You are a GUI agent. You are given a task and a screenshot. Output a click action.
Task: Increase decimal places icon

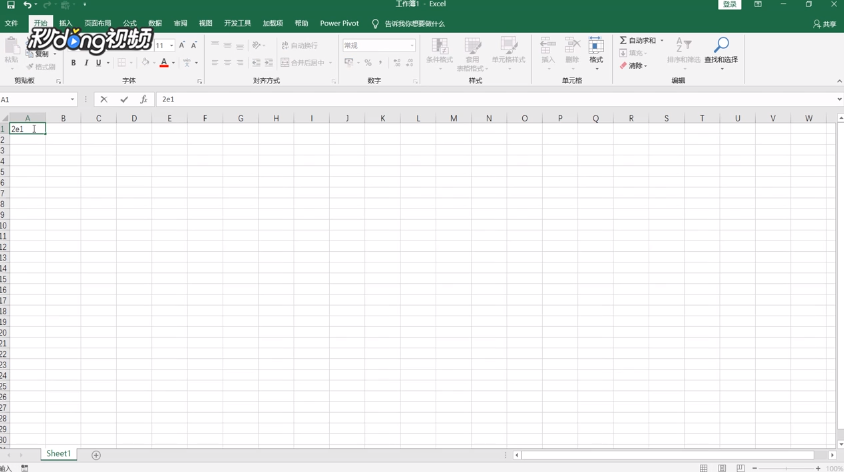click(397, 63)
